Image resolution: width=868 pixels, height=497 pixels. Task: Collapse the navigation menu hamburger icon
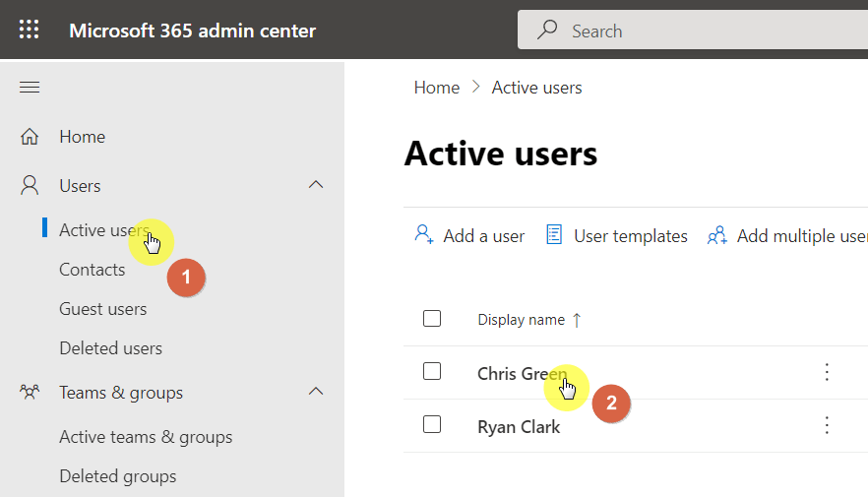[x=30, y=88]
